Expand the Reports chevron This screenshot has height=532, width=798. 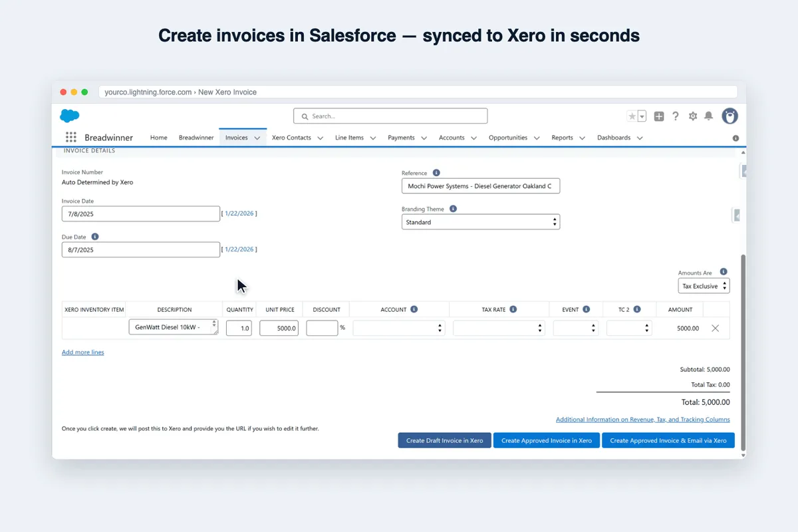pos(583,138)
